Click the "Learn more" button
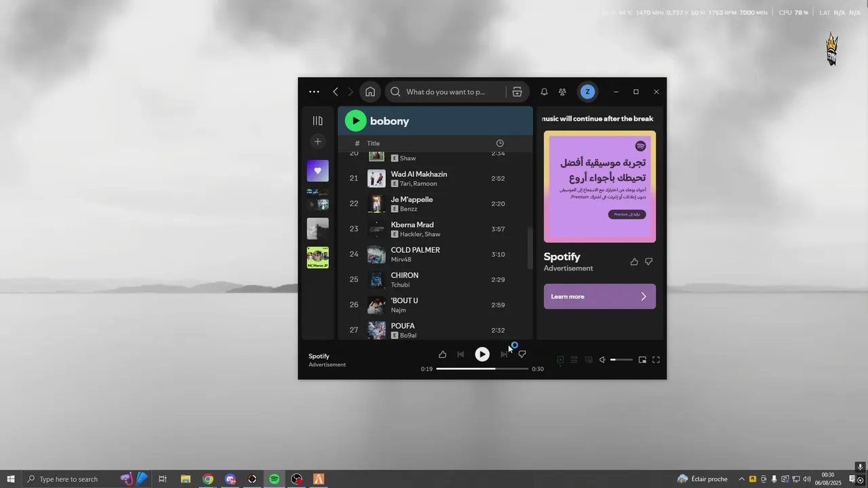Viewport: 868px width, 488px height. point(599,296)
